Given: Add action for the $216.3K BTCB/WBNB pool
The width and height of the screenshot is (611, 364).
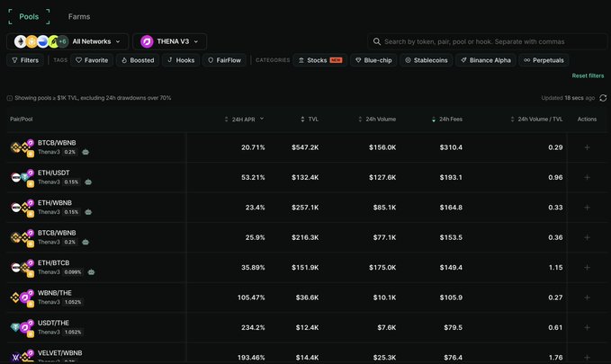Looking at the screenshot, I should click(x=587, y=237).
